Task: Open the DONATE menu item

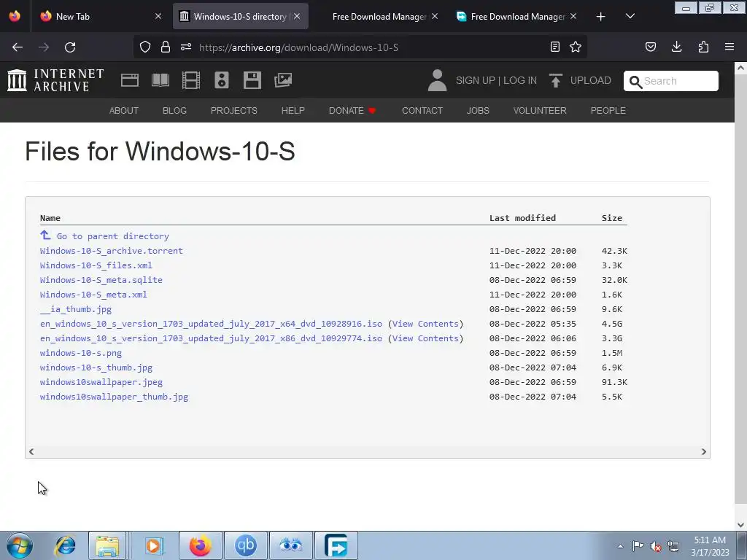Action: pyautogui.click(x=352, y=111)
